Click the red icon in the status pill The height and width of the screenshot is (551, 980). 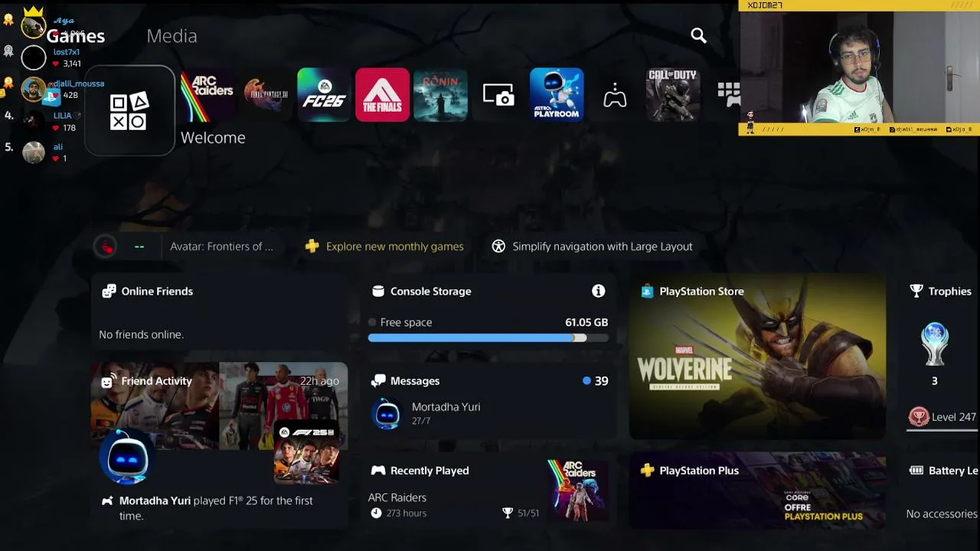click(106, 246)
